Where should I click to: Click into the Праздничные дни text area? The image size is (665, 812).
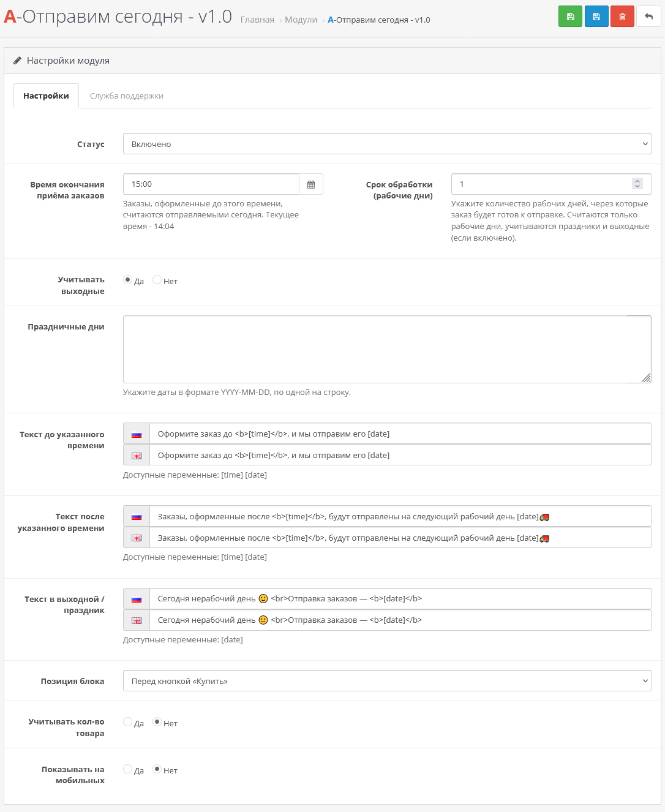(x=386, y=349)
